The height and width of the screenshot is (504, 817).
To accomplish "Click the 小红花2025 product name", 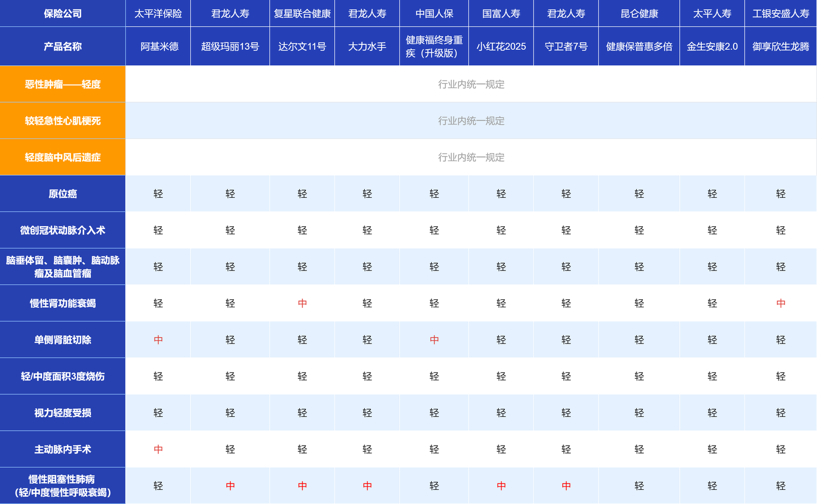I will (502, 46).
